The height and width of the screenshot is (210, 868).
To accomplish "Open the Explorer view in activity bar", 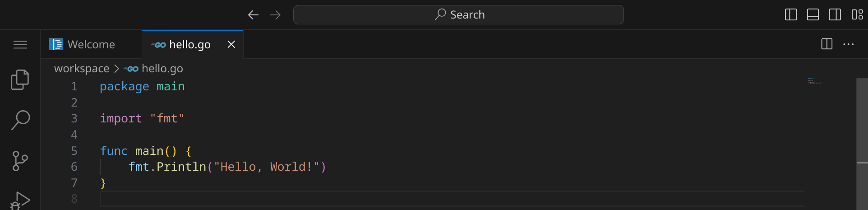I will pos(20,80).
